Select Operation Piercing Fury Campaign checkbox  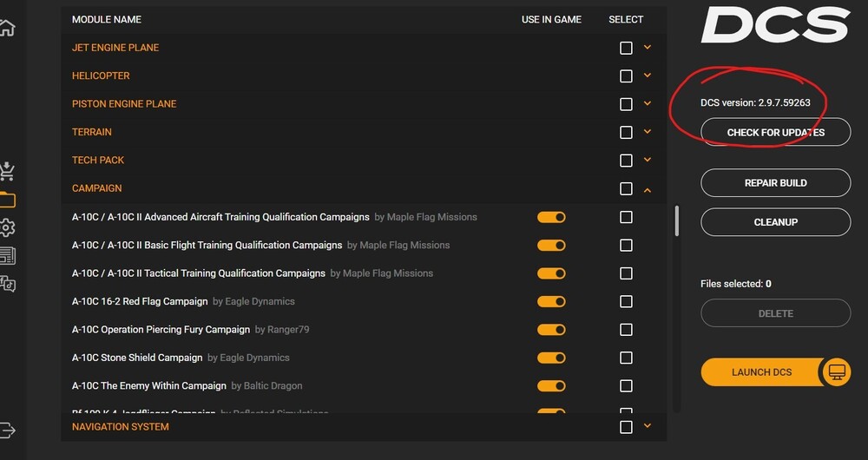click(x=626, y=329)
